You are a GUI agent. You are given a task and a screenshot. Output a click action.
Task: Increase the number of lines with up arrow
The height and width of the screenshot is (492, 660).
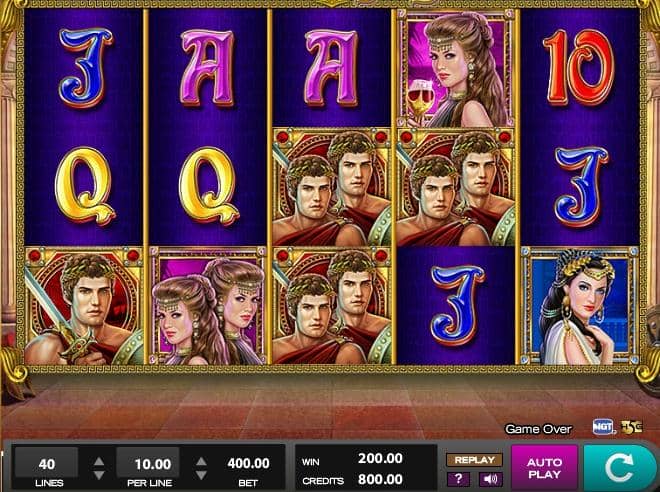click(99, 462)
